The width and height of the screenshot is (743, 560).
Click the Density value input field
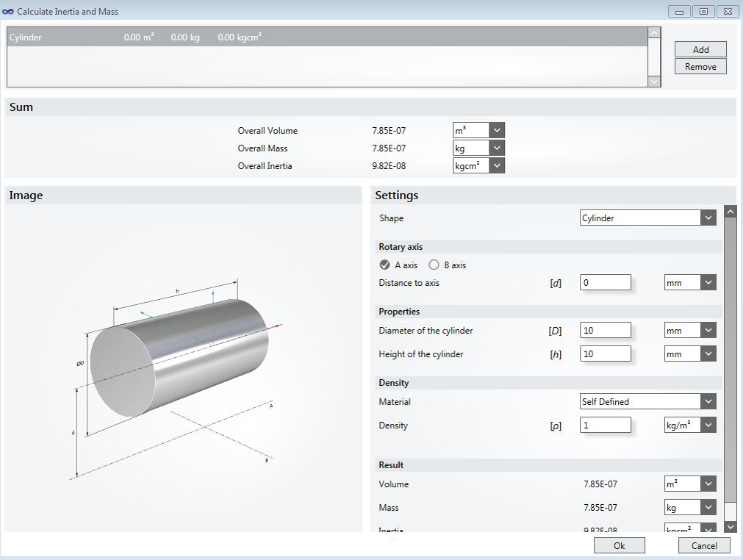click(606, 425)
